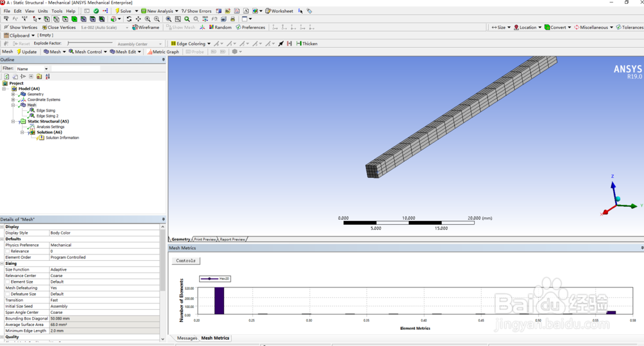Select the Body selection filter
Image resolution: width=644 pixels, height=346 pixels.
(x=74, y=19)
